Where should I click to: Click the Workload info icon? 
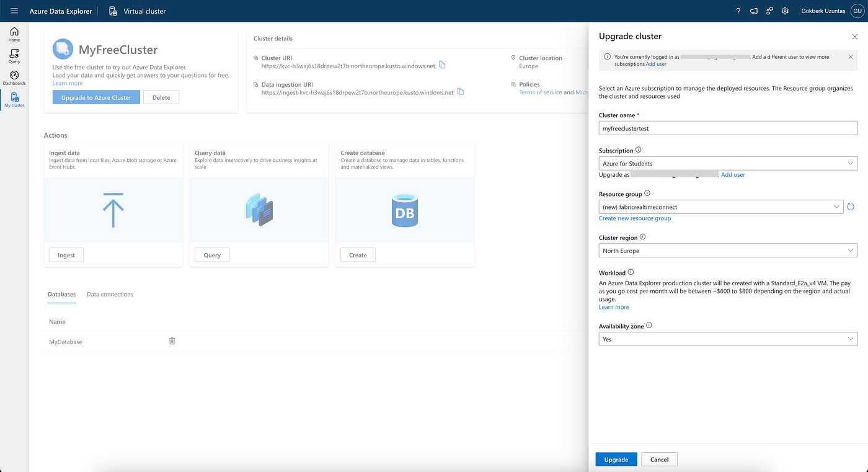631,272
